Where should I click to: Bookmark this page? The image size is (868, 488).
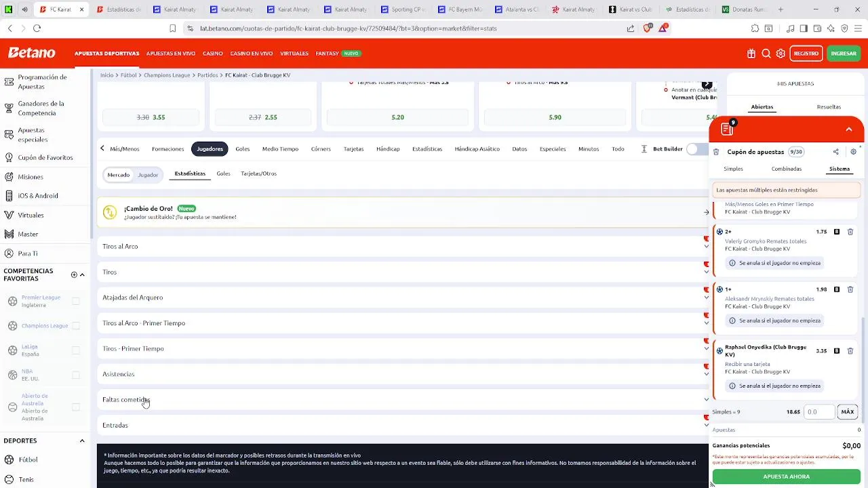pyautogui.click(x=172, y=28)
